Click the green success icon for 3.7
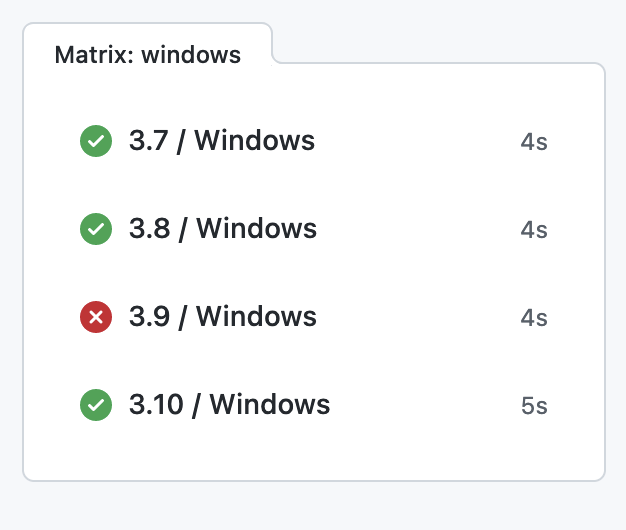Screen dimensions: 626x530 pos(96,142)
